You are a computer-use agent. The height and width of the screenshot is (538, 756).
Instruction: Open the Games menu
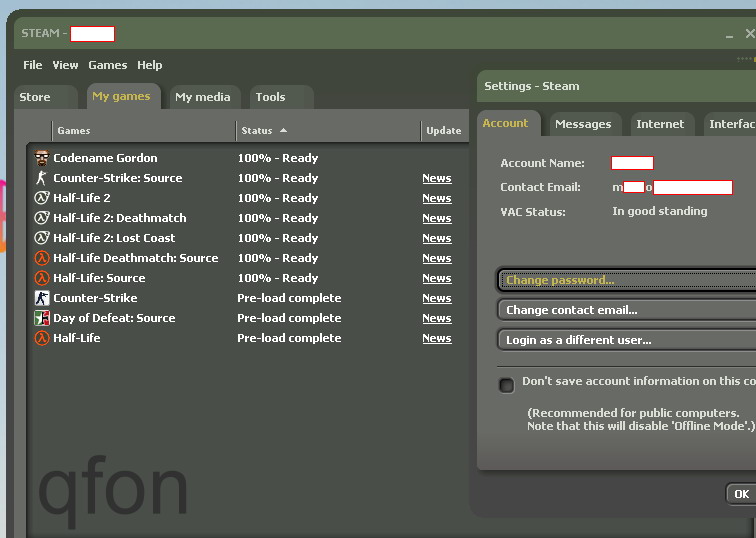[x=108, y=65]
